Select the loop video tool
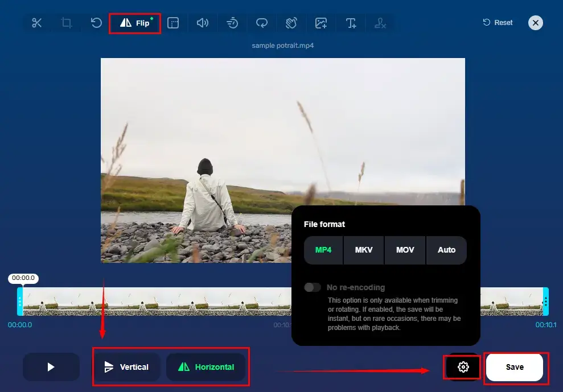Image resolution: width=563 pixels, height=392 pixels. [262, 23]
